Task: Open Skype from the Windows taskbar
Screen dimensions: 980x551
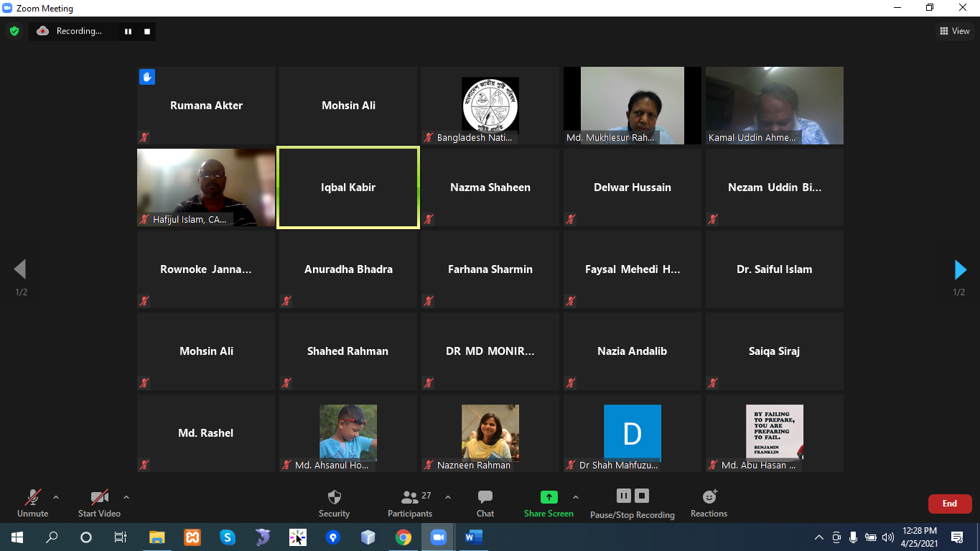Action: [x=228, y=537]
